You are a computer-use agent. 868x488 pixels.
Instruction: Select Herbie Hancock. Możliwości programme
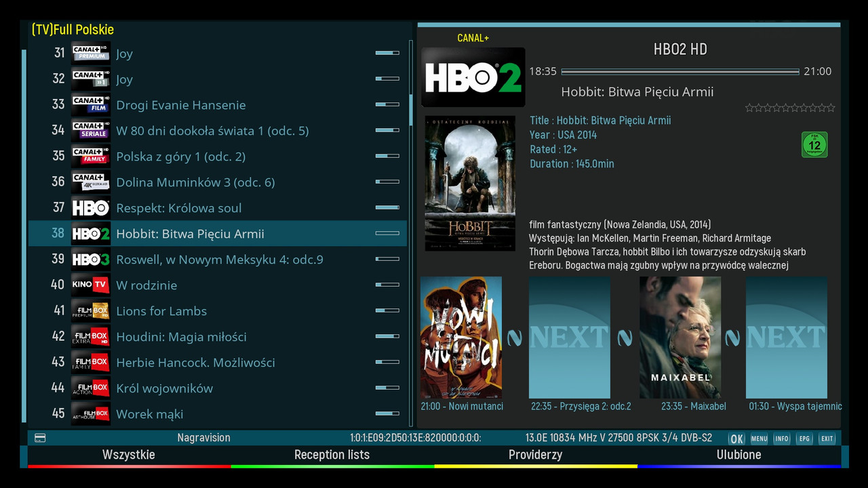pos(195,363)
